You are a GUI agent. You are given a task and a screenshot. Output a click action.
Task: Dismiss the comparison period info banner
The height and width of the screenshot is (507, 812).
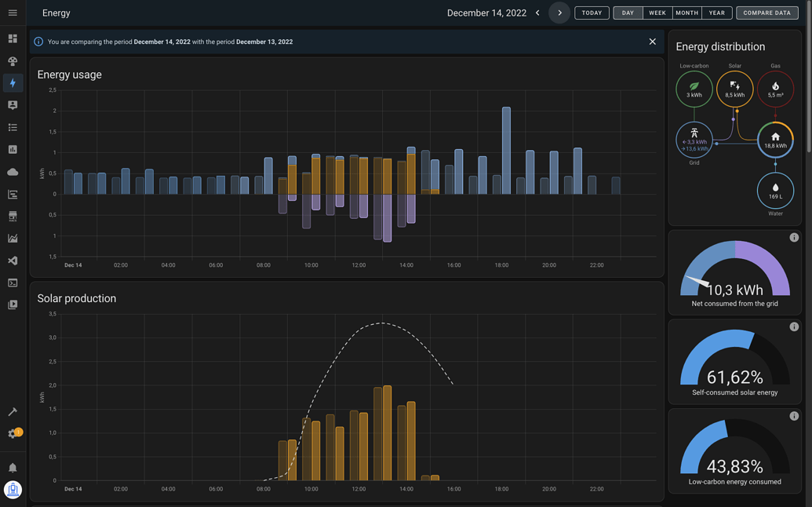[652, 42]
